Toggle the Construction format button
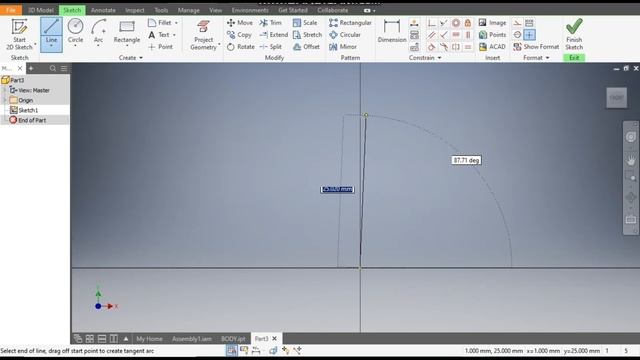This screenshot has width=640, height=360. click(517, 23)
